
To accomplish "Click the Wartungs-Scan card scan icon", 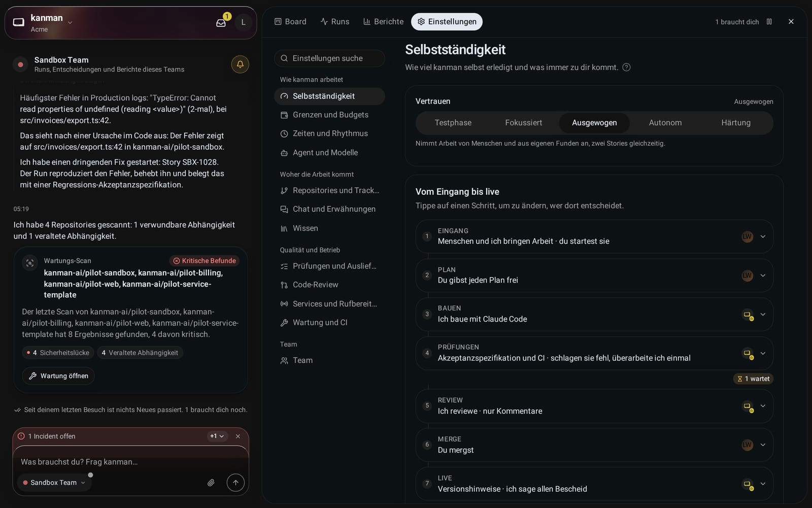I will click(30, 263).
